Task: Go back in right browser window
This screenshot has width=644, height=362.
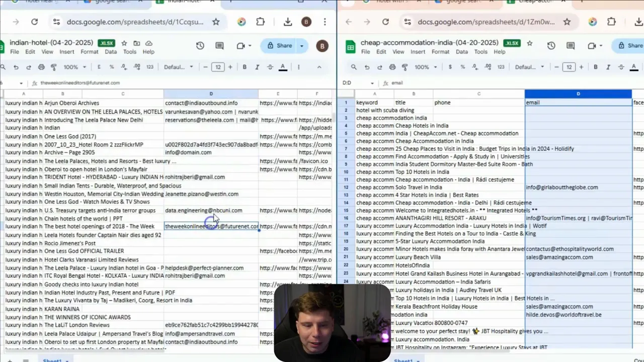Action: pos(349,22)
